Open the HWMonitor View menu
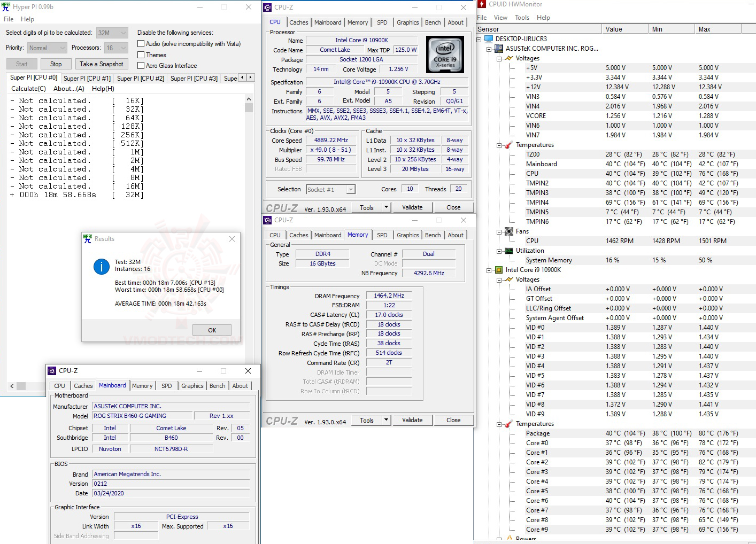The width and height of the screenshot is (756, 544). [500, 18]
